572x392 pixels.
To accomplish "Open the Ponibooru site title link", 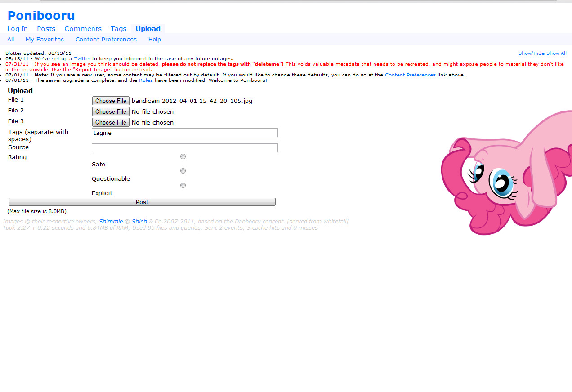I will point(41,16).
